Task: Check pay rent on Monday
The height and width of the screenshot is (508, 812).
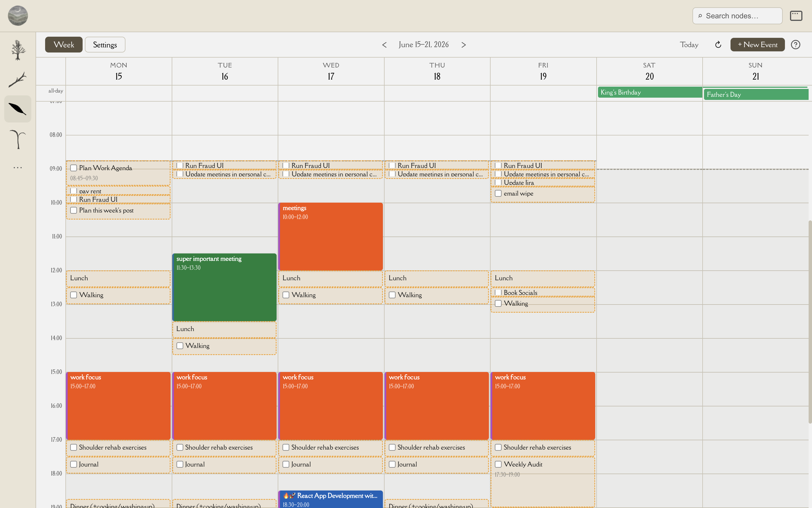Action: [x=74, y=191]
